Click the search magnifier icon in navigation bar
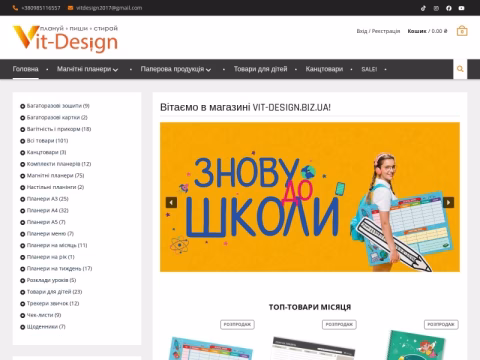 coord(460,69)
